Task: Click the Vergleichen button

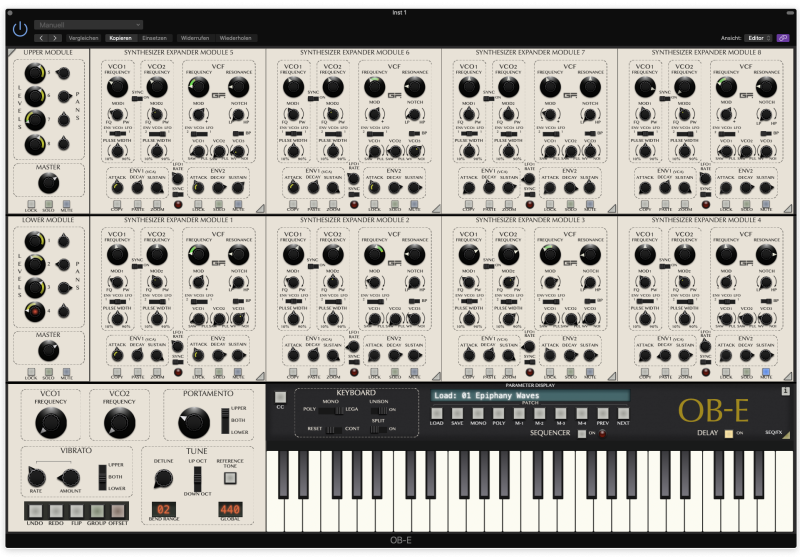Action: 83,38
